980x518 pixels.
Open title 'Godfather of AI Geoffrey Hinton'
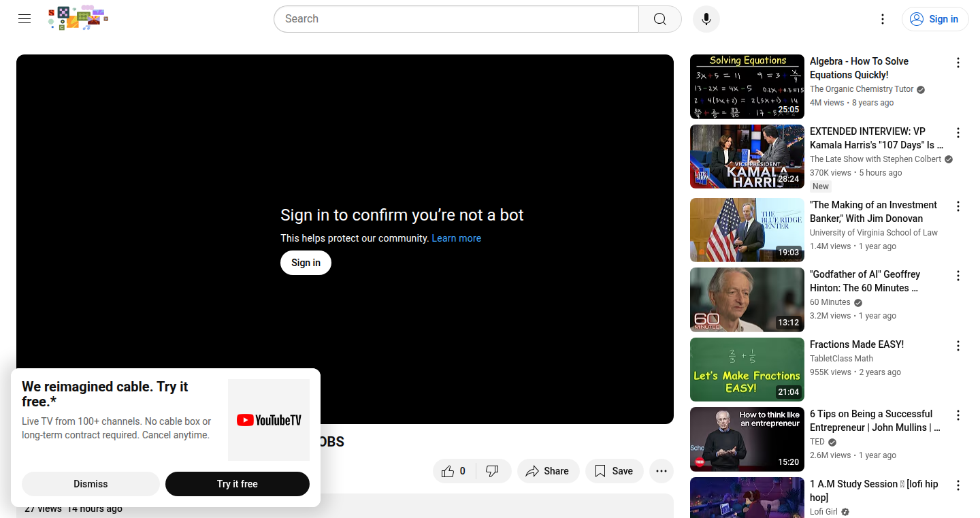click(865, 281)
